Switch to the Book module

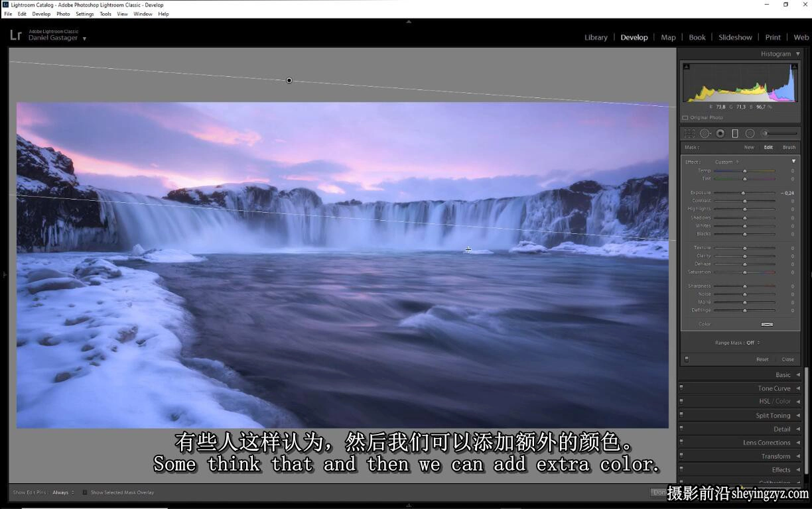697,38
